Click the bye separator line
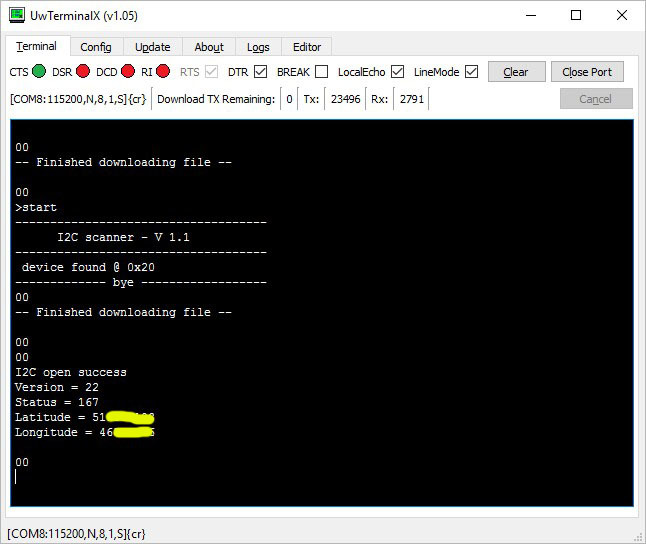 point(141,283)
